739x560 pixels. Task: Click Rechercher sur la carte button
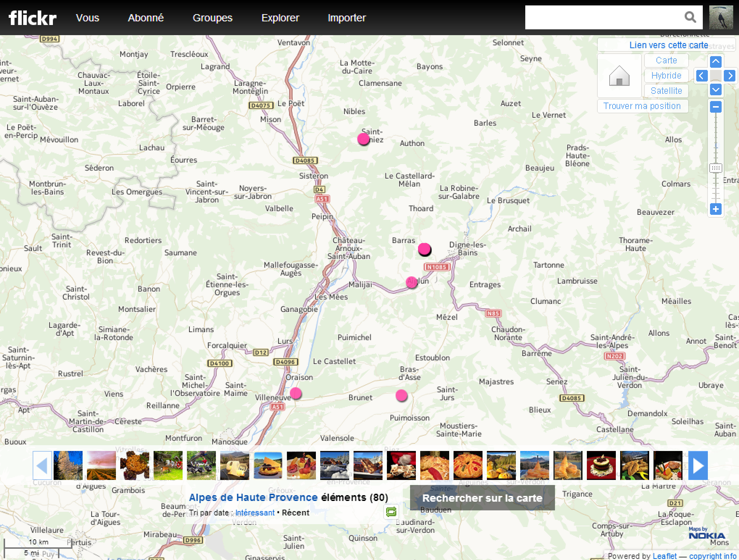click(482, 498)
